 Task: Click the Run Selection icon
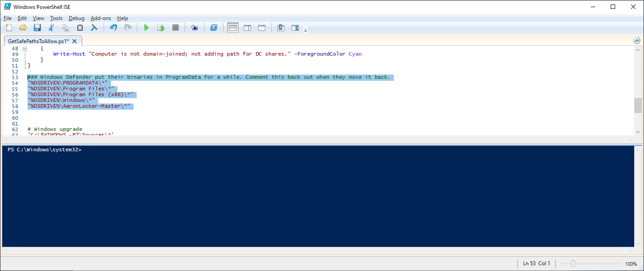click(161, 28)
